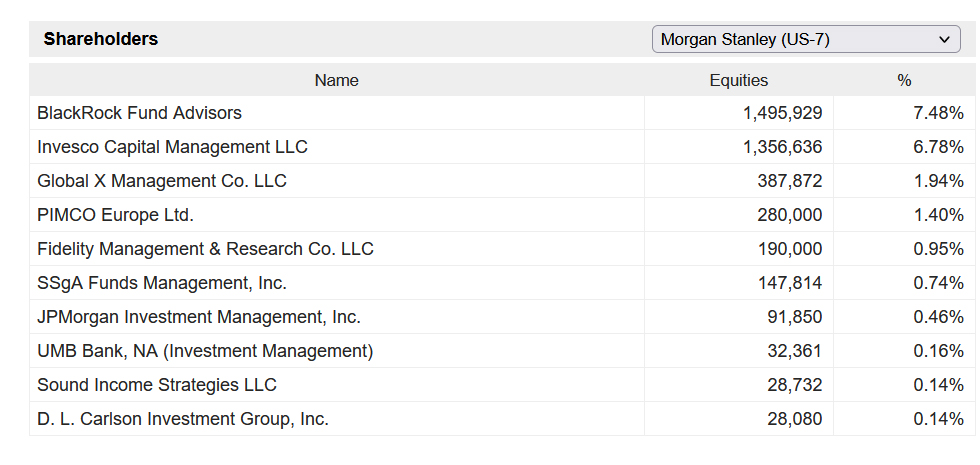Click the % column header

(x=904, y=80)
